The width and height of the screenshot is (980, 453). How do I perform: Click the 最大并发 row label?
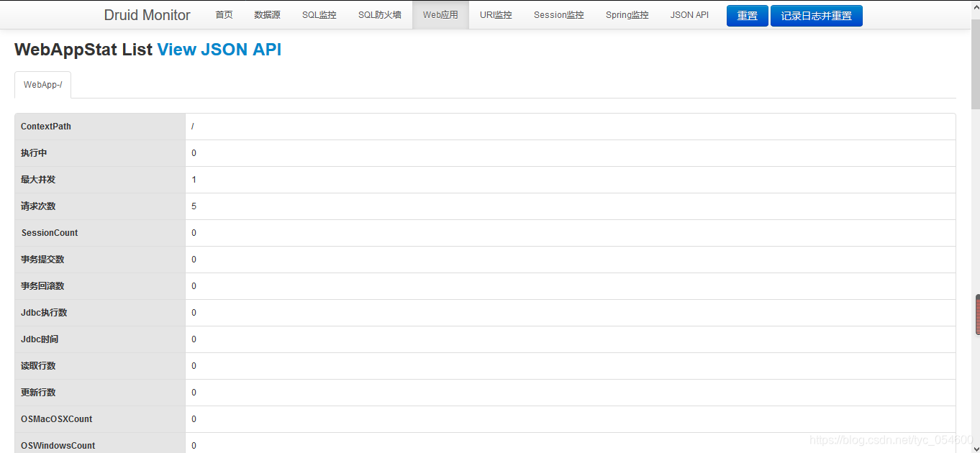(38, 180)
